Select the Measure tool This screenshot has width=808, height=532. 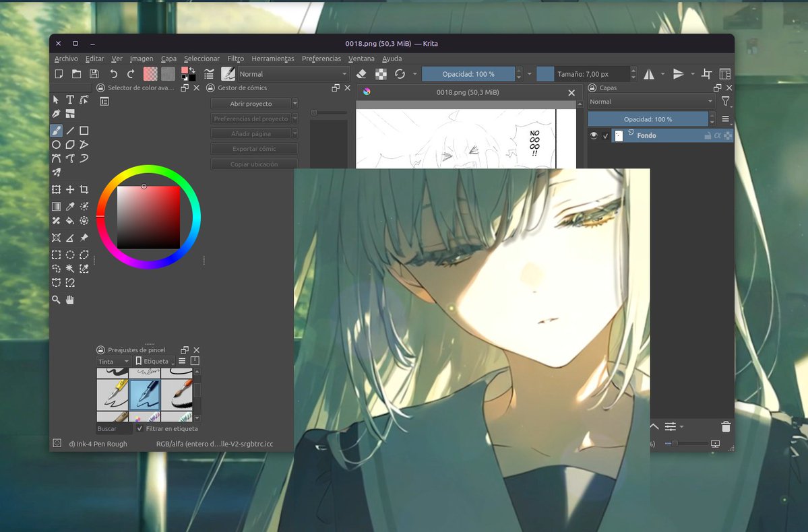click(70, 238)
